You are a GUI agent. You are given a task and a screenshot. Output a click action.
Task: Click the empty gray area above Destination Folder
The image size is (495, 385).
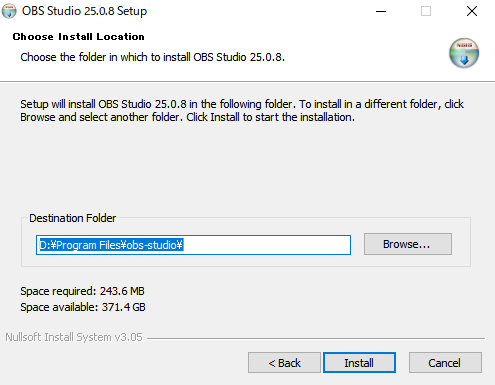[x=247, y=167]
